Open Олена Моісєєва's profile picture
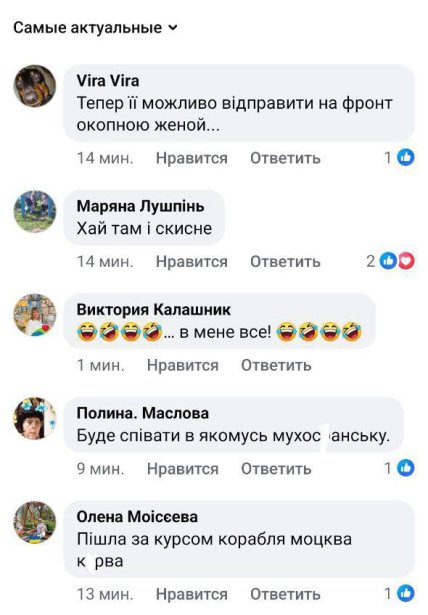The width and height of the screenshot is (428, 615). pos(35,522)
